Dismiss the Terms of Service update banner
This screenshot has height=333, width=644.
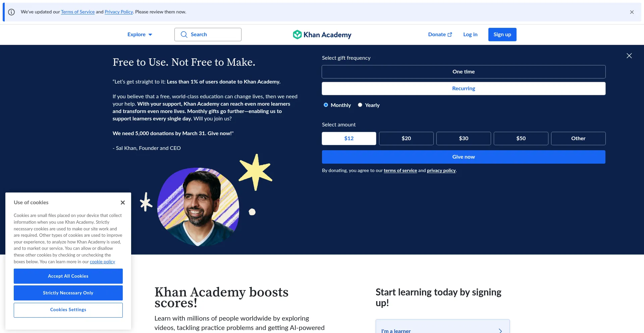pos(632,12)
